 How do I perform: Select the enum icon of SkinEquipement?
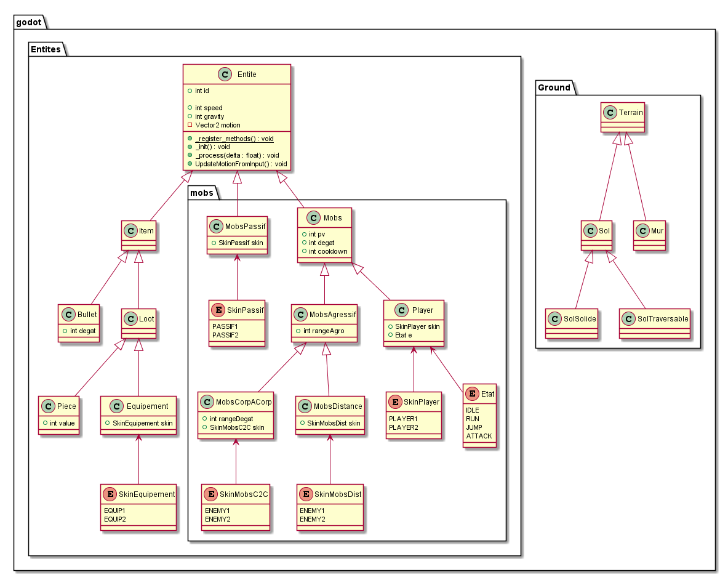[111, 494]
